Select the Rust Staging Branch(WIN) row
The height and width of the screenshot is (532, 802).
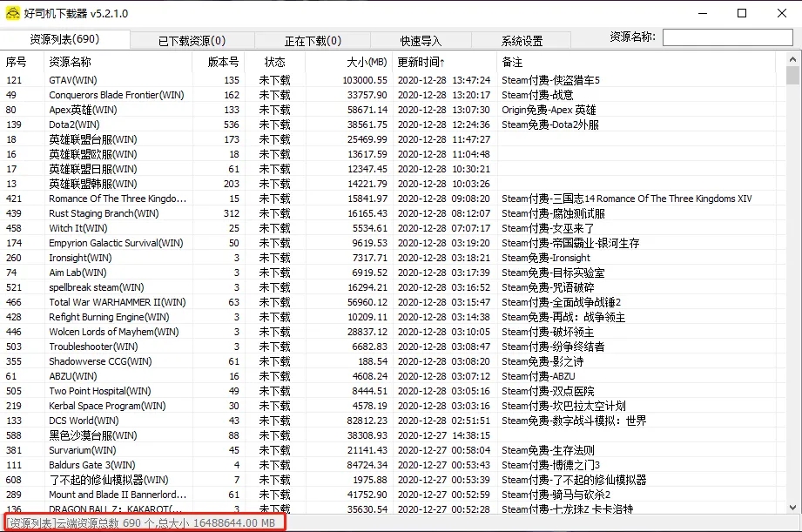point(393,214)
